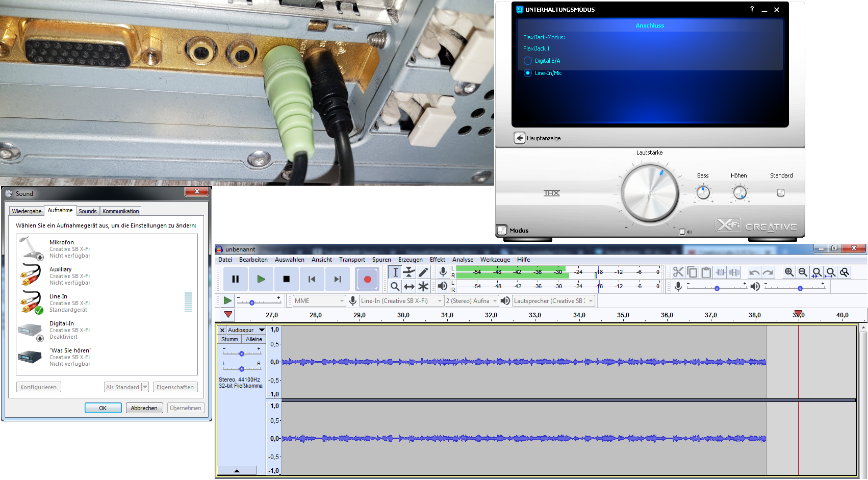
Task: Open the MME audio host dropdown
Action: [x=320, y=301]
